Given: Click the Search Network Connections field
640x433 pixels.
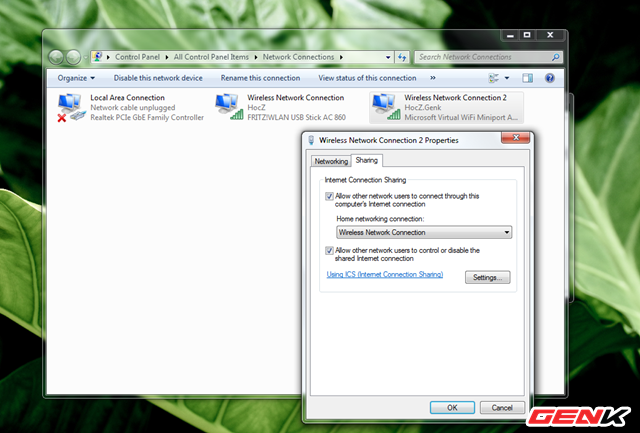Looking at the screenshot, I should pyautogui.click(x=483, y=58).
